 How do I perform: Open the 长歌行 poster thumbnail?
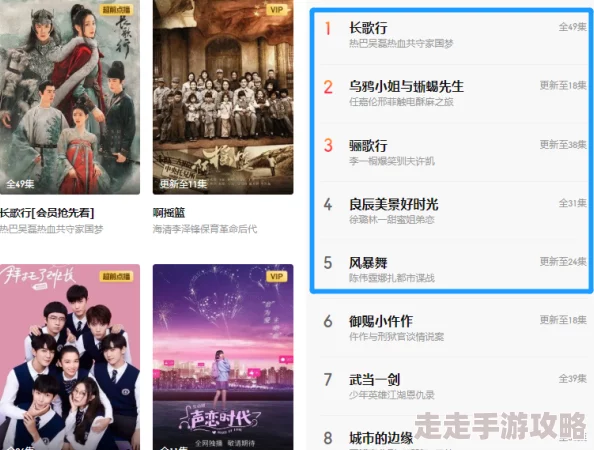coord(70,97)
